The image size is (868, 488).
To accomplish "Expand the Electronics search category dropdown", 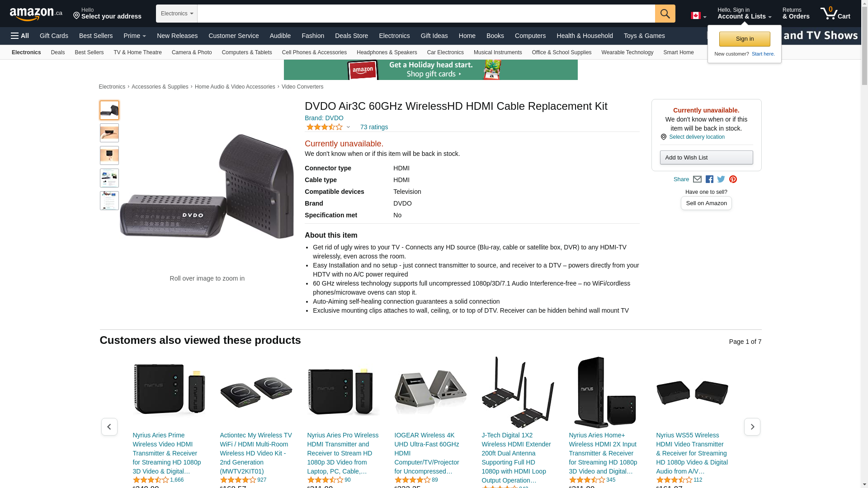I will tap(177, 14).
